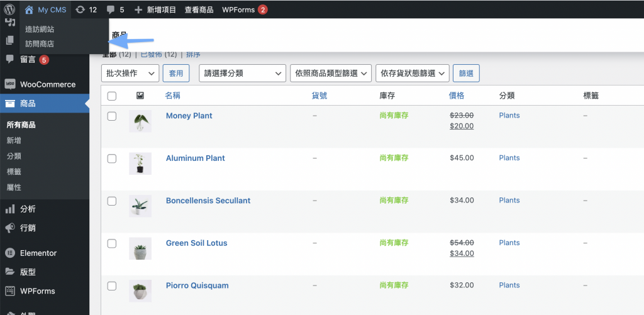The width and height of the screenshot is (644, 315).
Task: Open the Money Plant product link
Action: tap(189, 116)
